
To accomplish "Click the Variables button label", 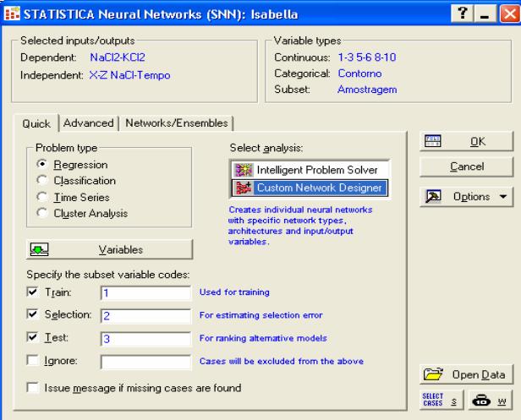I will click(121, 249).
